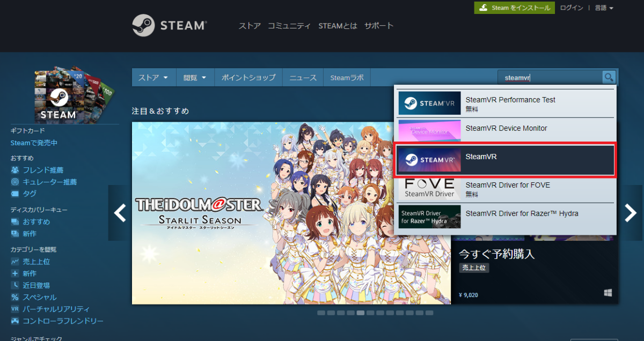Click the 売上上位 tag on the banner

474,268
